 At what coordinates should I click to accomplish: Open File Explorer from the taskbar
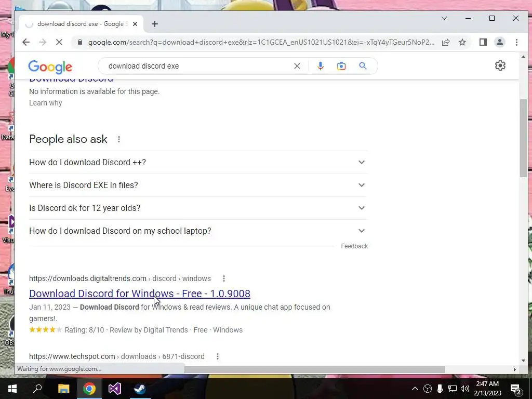pyautogui.click(x=63, y=389)
